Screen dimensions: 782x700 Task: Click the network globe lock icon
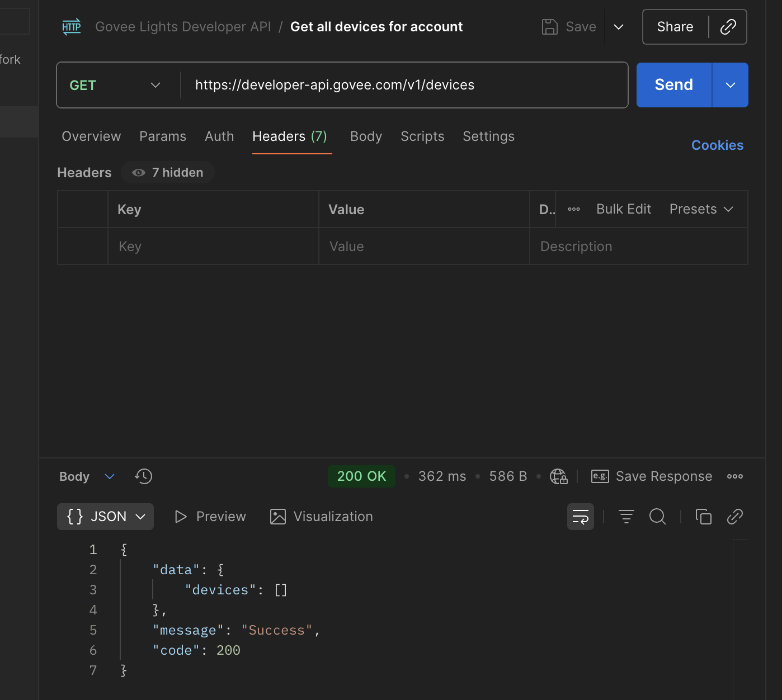558,476
